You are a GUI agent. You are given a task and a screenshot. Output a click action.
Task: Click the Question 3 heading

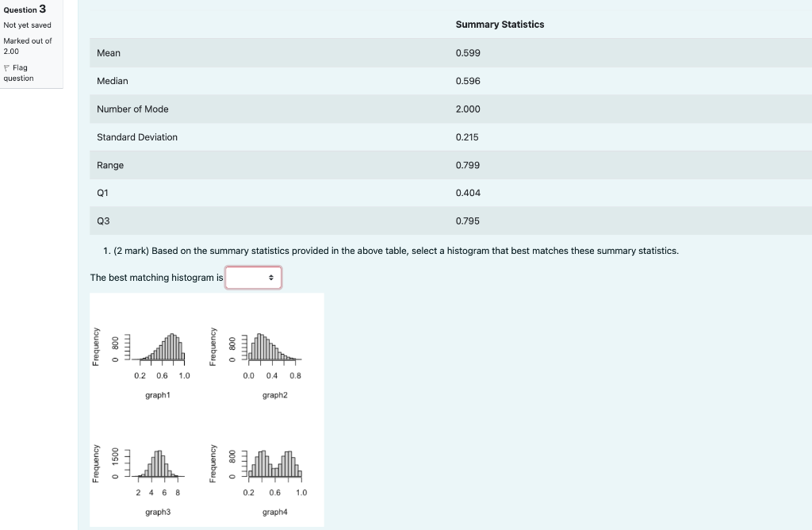25,10
